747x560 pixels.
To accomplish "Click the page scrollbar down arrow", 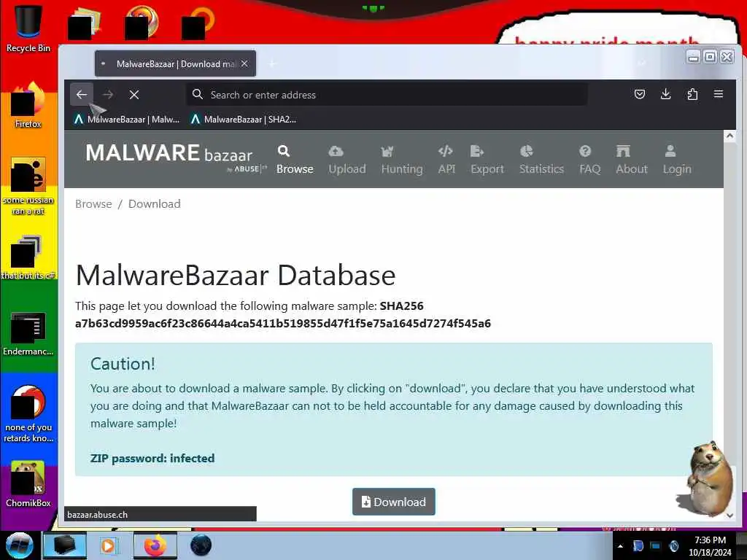I will [729, 516].
